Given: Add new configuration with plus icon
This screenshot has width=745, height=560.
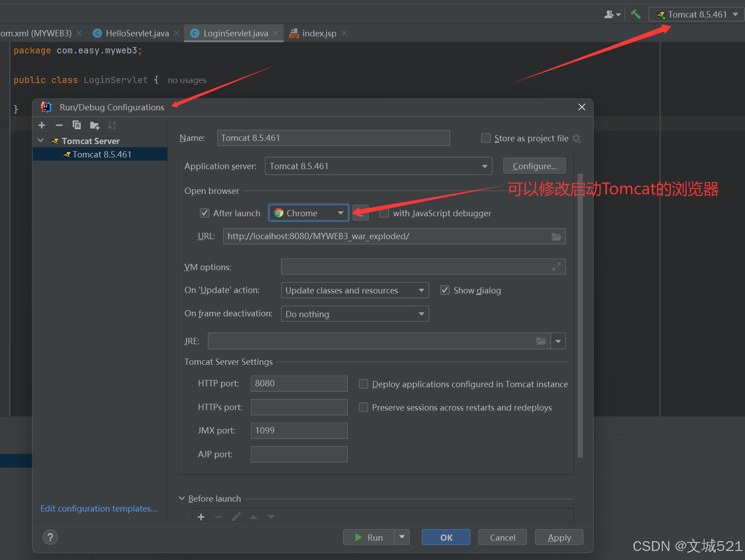Looking at the screenshot, I should (42, 125).
